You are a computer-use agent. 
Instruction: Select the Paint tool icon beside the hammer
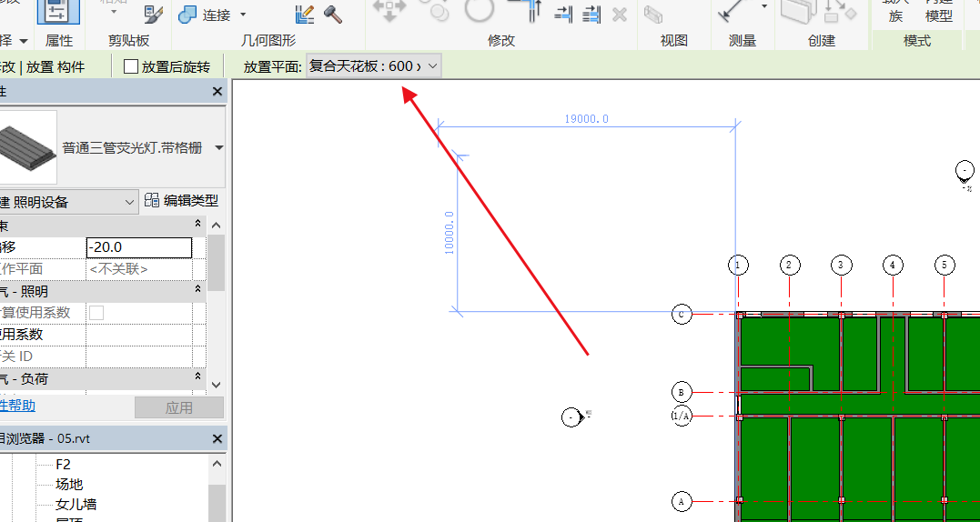point(305,15)
